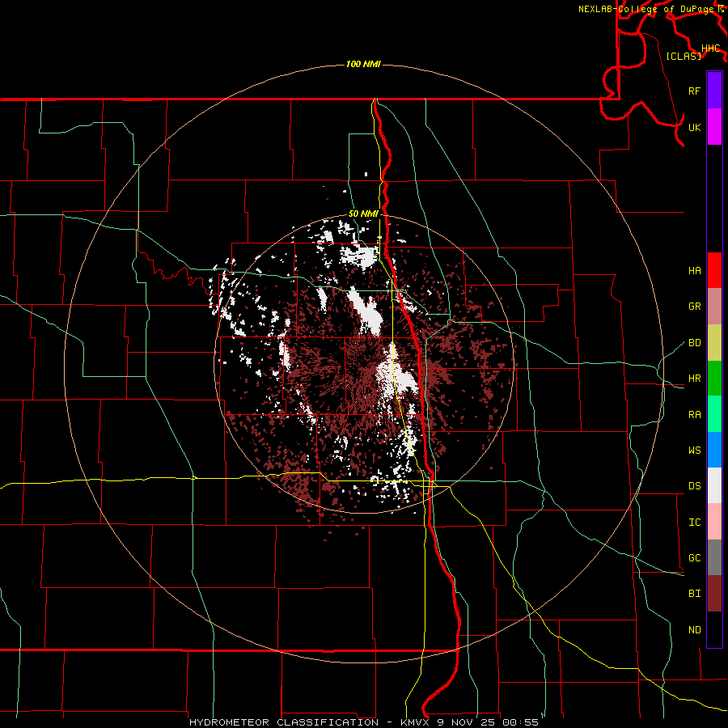Click the brown BI legend swatch
Screen dimensions: 728x728
pos(714,594)
